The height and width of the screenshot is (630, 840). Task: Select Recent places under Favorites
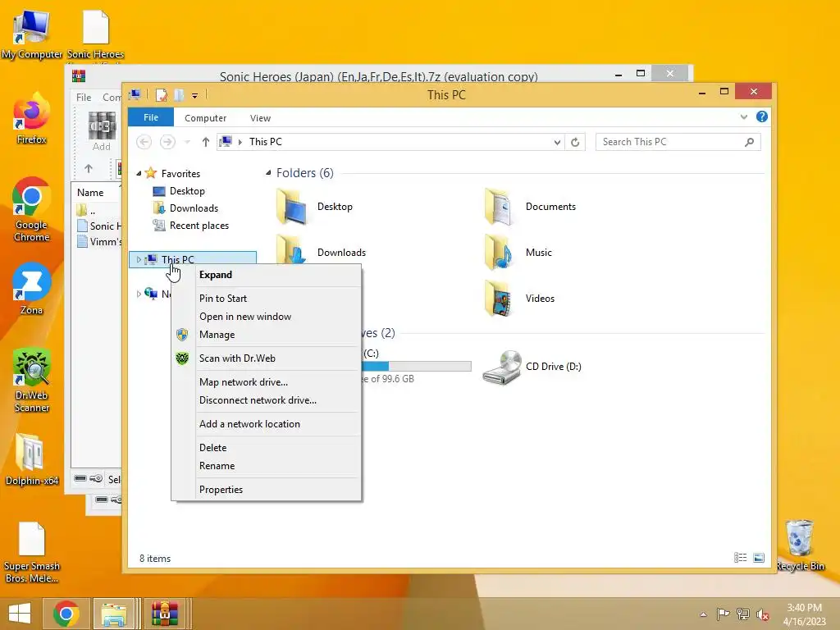tap(190, 226)
